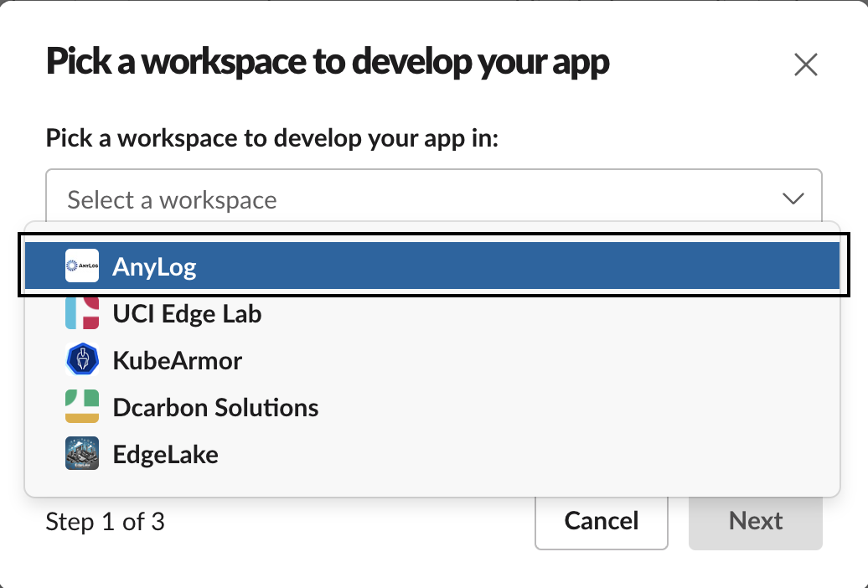Choose UCI Edge Lab from the list
The width and height of the screenshot is (868, 588).
(432, 312)
